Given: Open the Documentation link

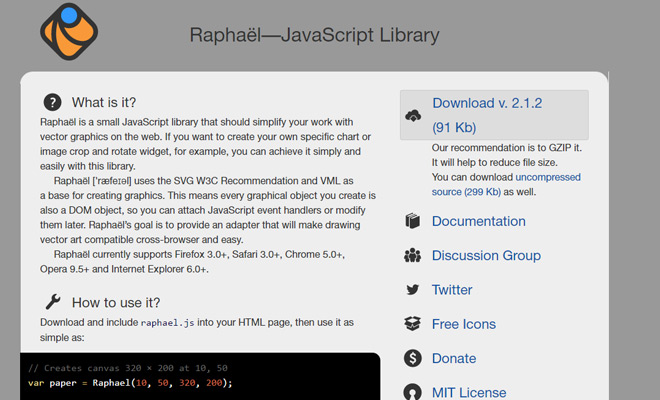Looking at the screenshot, I should (478, 221).
